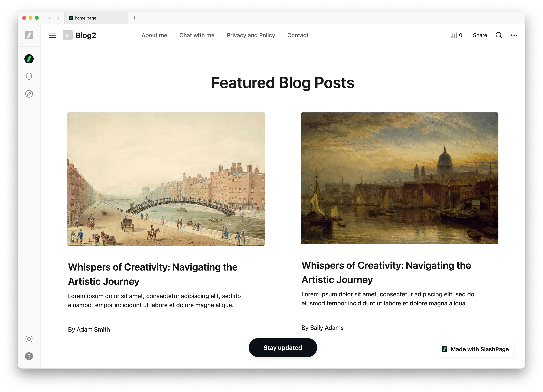
Task: Click the gray SlashPage logo in sidebar
Action: coord(29,35)
